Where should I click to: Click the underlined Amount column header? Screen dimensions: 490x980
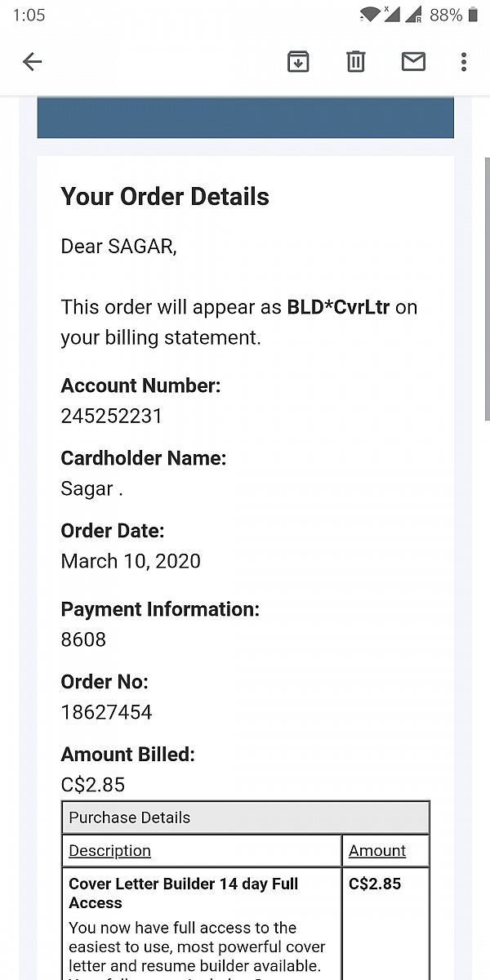click(376, 850)
